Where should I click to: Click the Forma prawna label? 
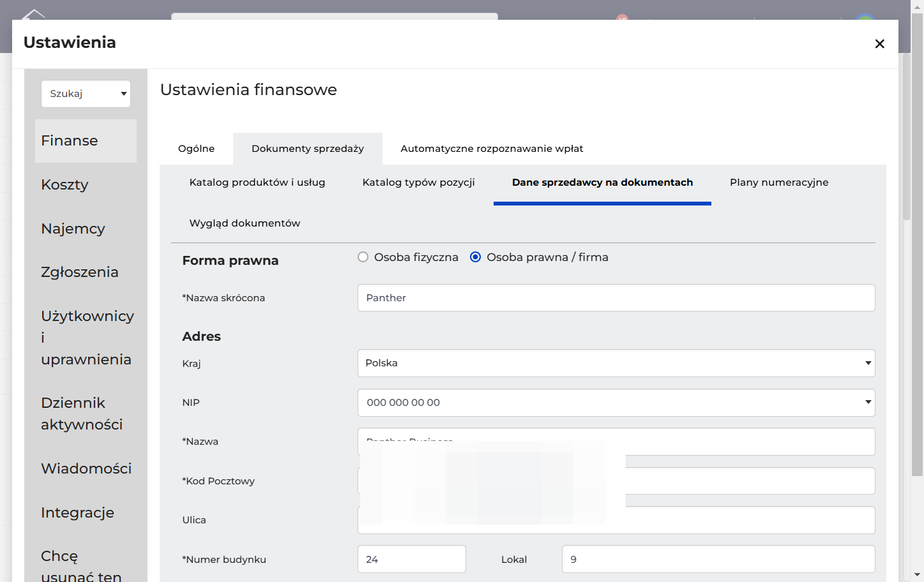coord(231,260)
